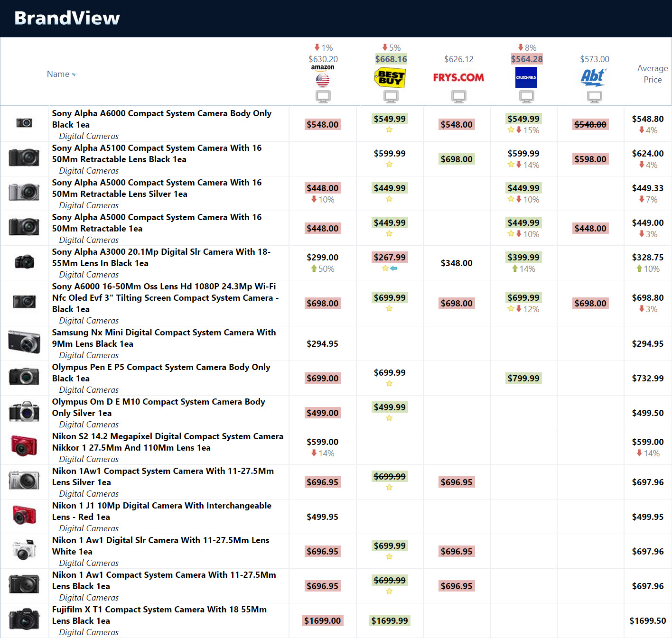The width and height of the screenshot is (672, 638).
Task: Click Amazon total price $630.20
Action: [323, 59]
